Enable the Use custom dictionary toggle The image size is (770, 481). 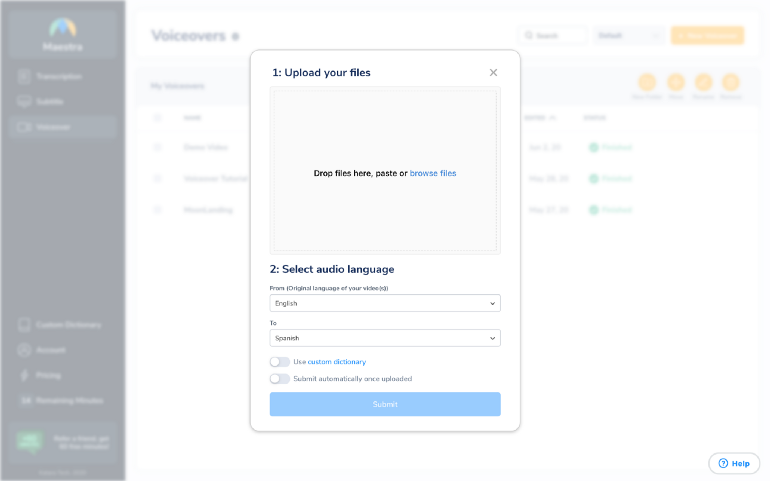tap(279, 362)
